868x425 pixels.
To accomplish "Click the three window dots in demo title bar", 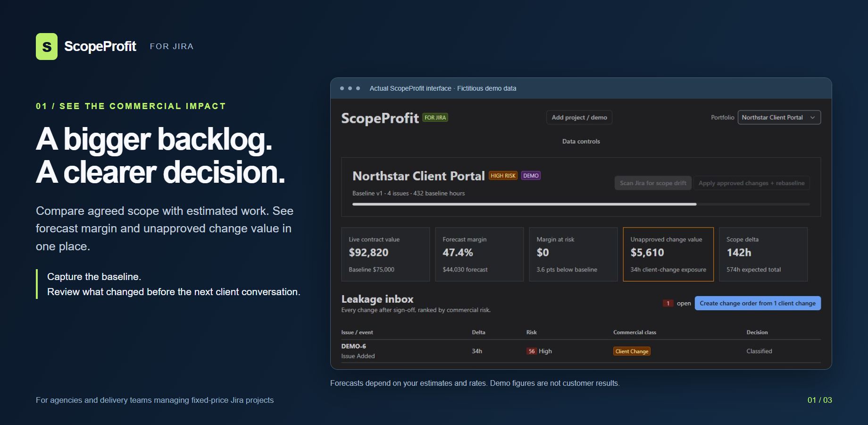I will (350, 88).
